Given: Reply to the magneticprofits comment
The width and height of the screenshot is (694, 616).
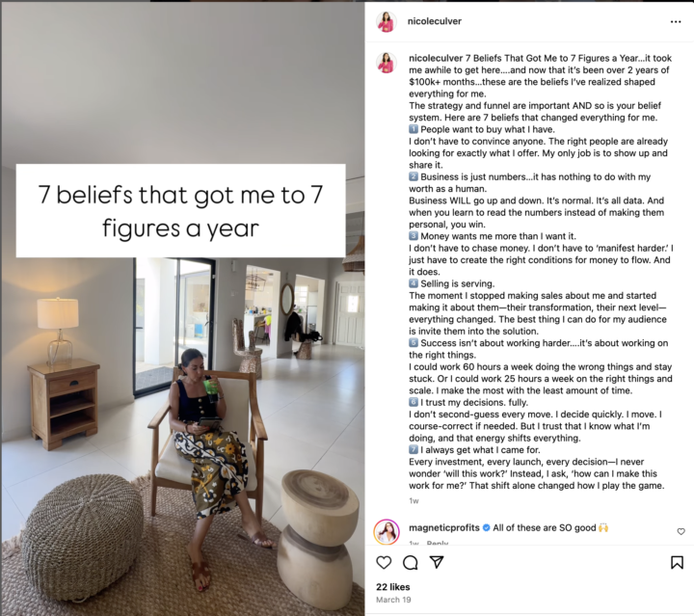Looking at the screenshot, I should click(438, 543).
